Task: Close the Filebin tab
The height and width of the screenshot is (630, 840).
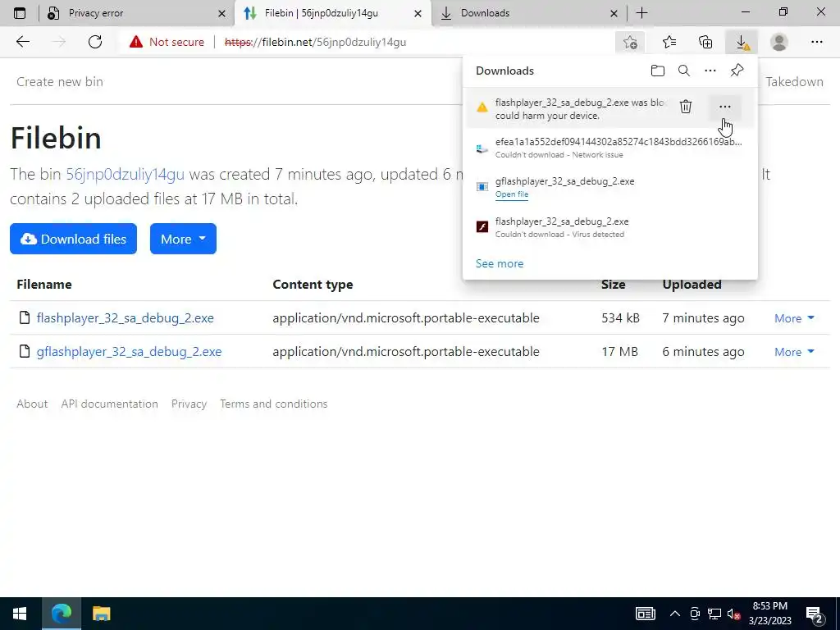Action: (x=418, y=13)
